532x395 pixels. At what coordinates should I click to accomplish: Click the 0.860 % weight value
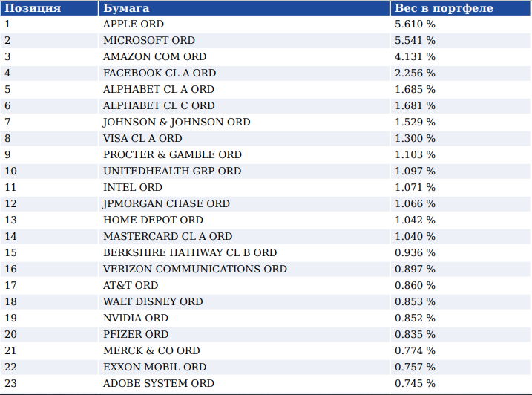[415, 285]
